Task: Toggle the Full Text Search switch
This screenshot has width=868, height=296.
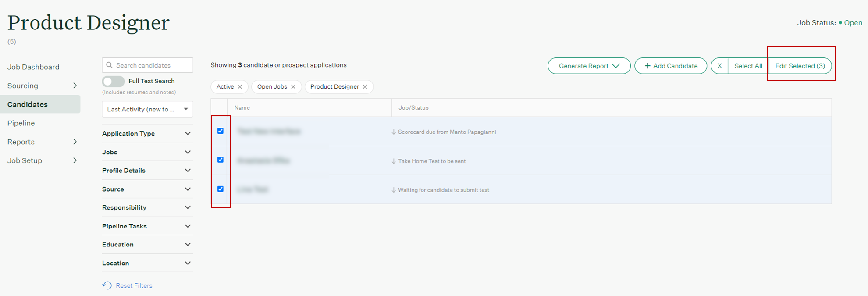Action: pos(113,81)
